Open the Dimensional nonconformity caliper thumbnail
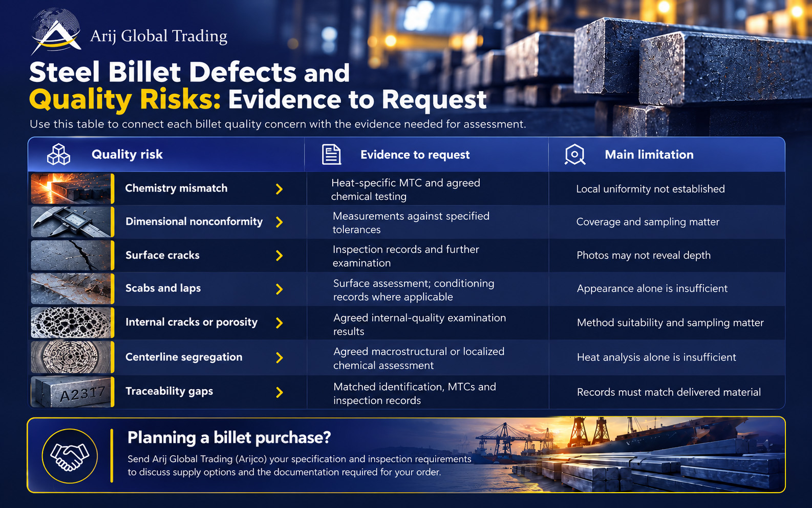Viewport: 812px width, 508px height. 71,222
